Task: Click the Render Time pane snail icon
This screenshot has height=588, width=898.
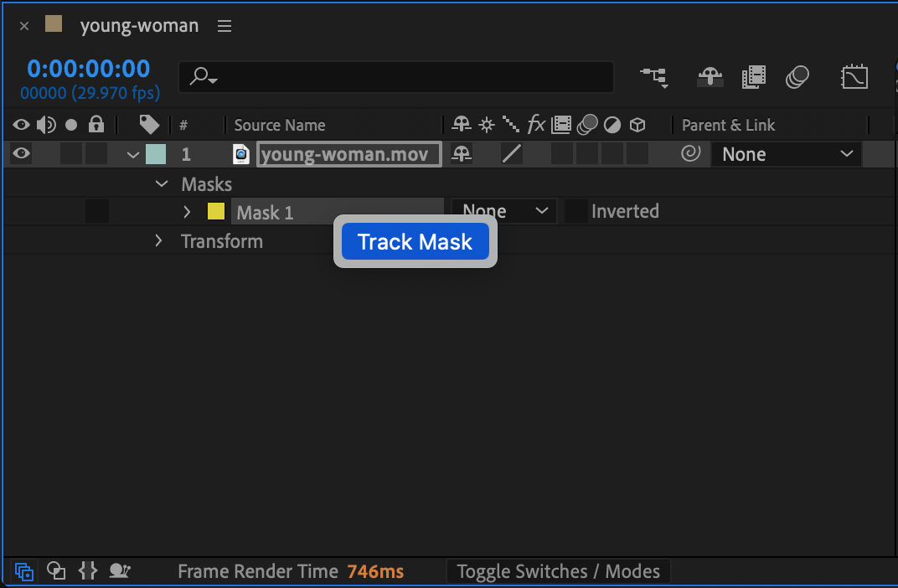Action: (120, 571)
